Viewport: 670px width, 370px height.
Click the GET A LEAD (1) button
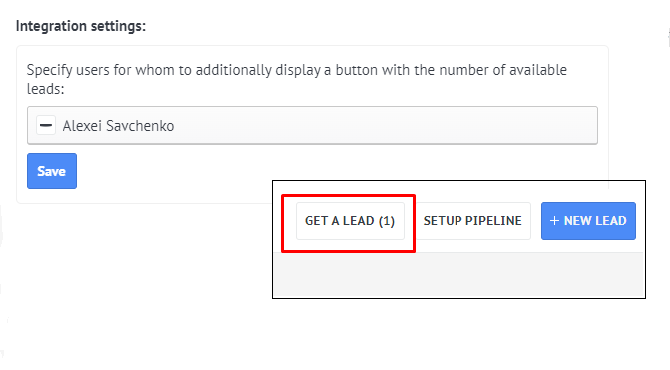coord(350,221)
